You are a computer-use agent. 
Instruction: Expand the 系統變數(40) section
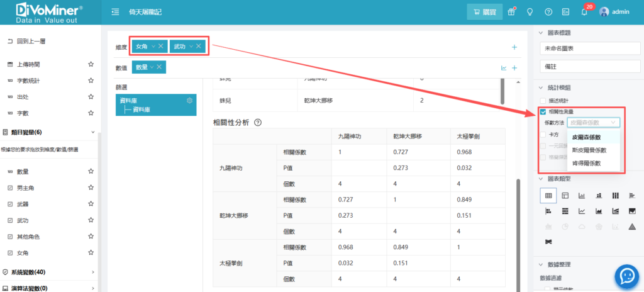[x=93, y=272]
